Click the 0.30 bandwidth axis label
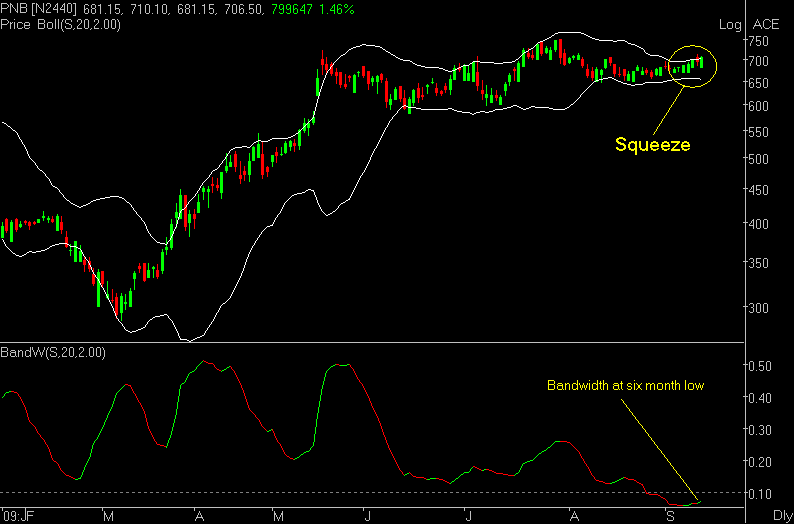794x524 pixels. click(760, 430)
